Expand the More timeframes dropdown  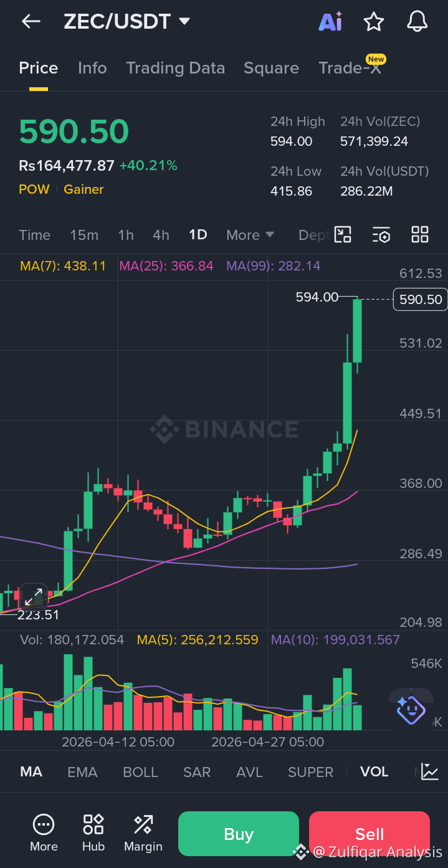click(250, 235)
